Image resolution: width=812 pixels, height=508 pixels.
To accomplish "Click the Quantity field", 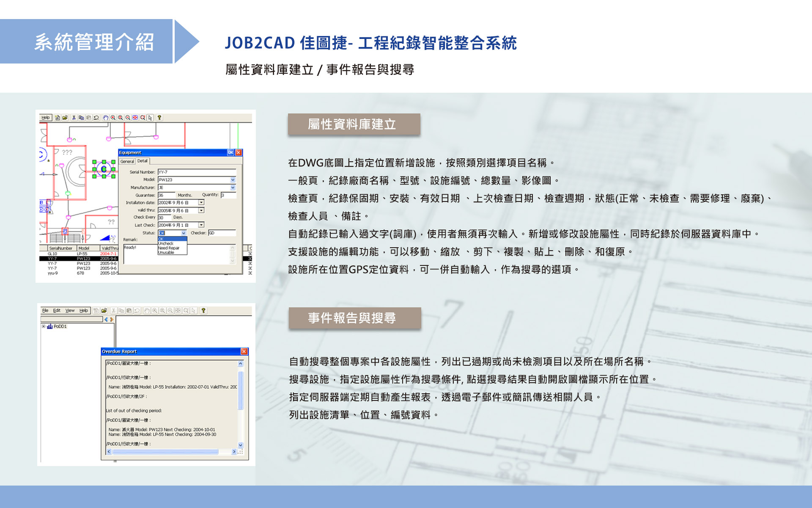I will tap(228, 195).
